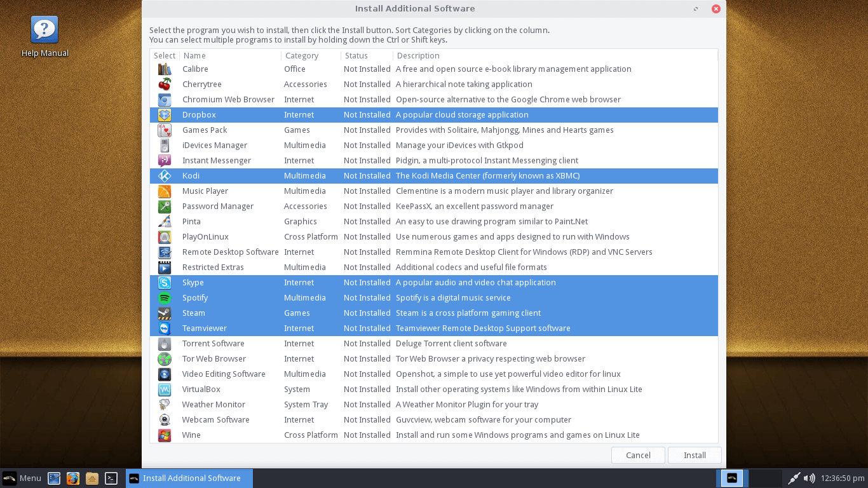Close the Install Additional Software dialog
The width and height of the screenshot is (868, 488).
click(716, 9)
